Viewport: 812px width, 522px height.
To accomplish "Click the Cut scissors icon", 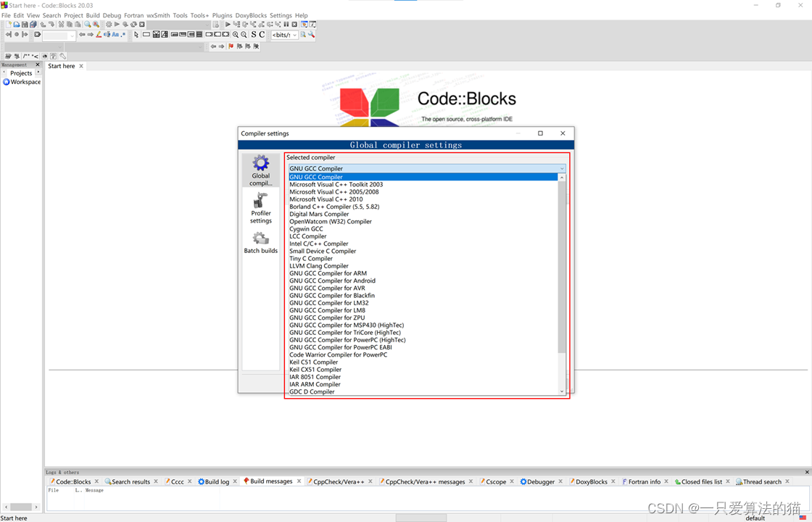I will click(x=61, y=25).
